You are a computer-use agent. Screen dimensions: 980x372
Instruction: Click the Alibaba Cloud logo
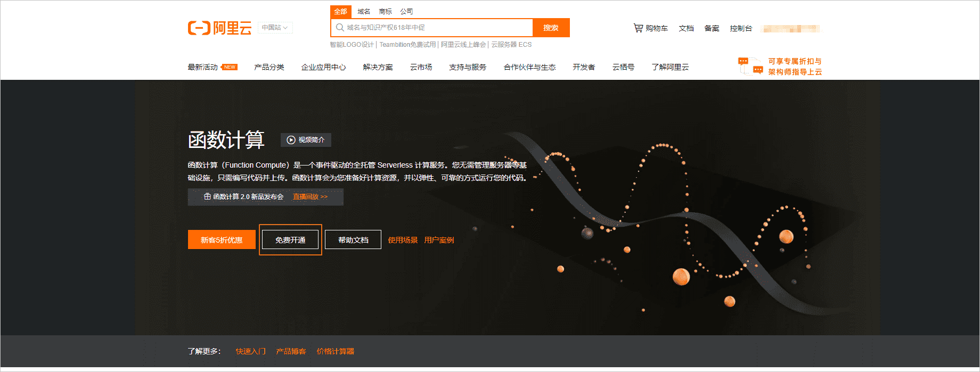pos(219,28)
